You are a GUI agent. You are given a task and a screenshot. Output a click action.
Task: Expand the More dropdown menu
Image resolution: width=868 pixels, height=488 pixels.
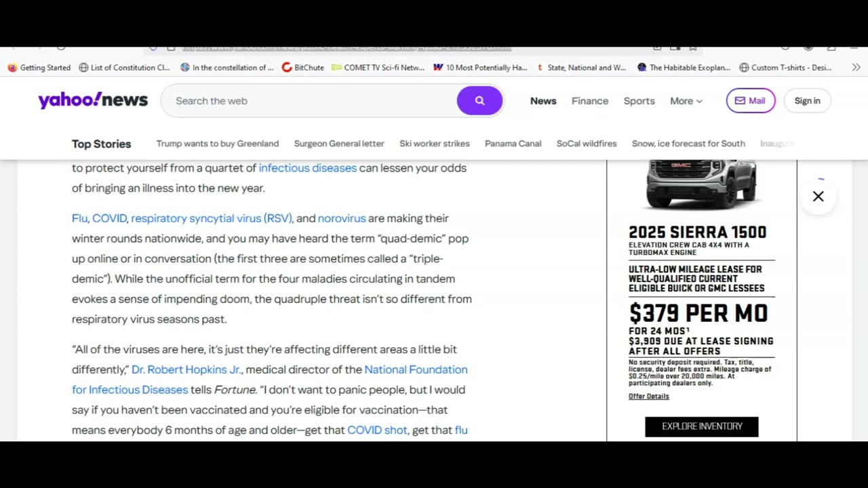point(686,101)
